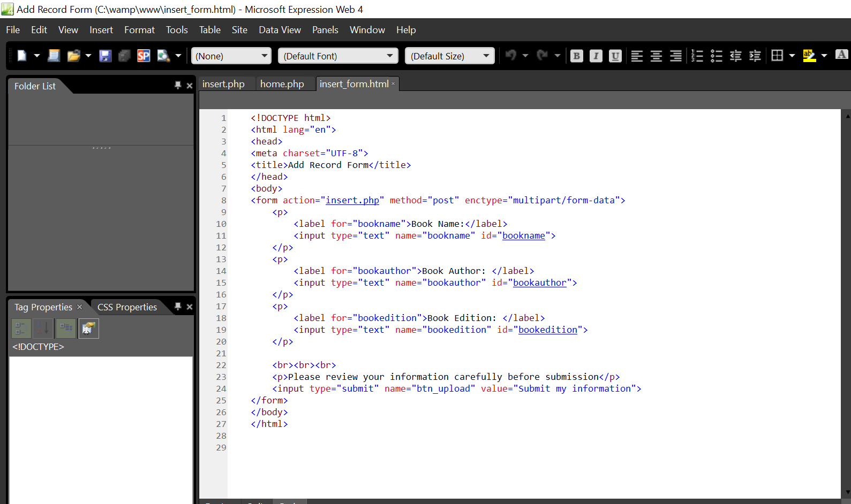Screen dimensions: 851x504
Task: Switch to the insert.php document tab
Action: click(x=223, y=84)
